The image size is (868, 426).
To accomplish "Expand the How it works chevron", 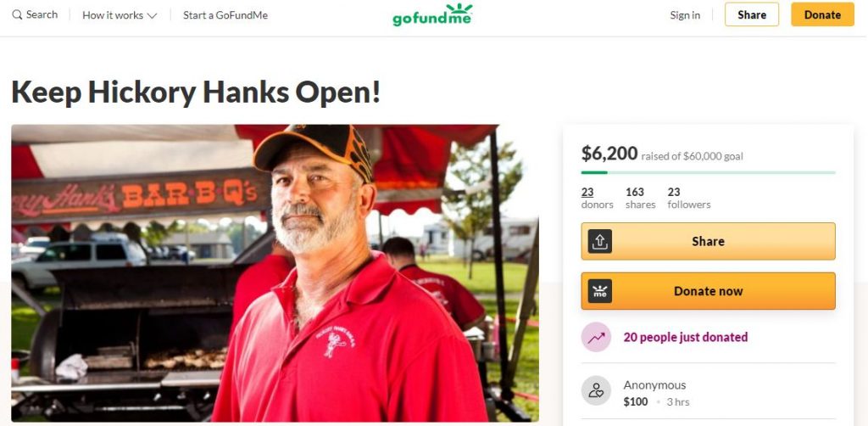I will [152, 15].
